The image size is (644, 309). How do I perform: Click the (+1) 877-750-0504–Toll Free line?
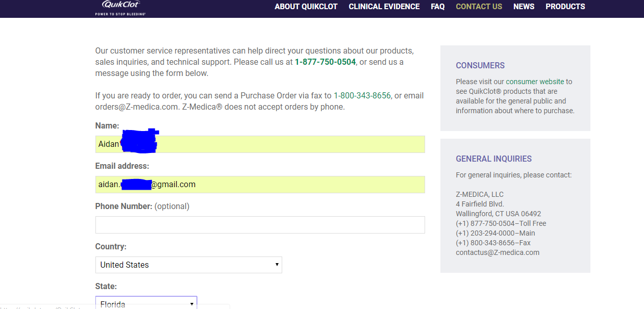[x=501, y=223]
